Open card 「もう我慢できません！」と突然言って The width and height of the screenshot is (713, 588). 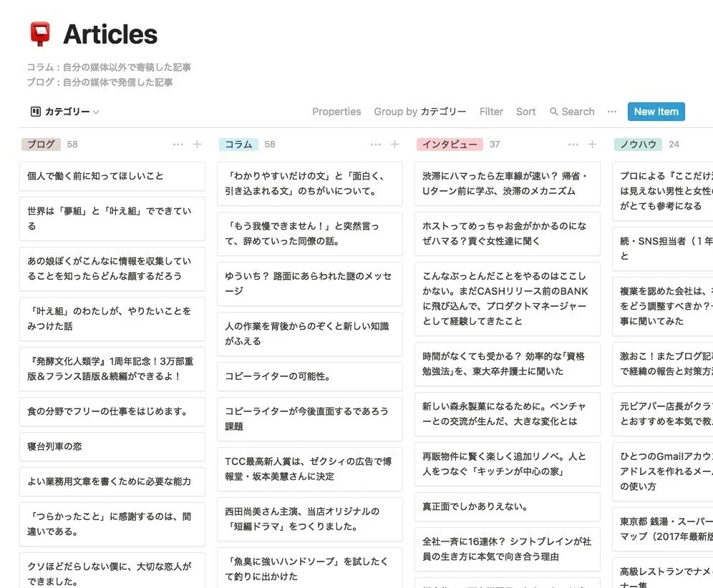[x=310, y=234]
